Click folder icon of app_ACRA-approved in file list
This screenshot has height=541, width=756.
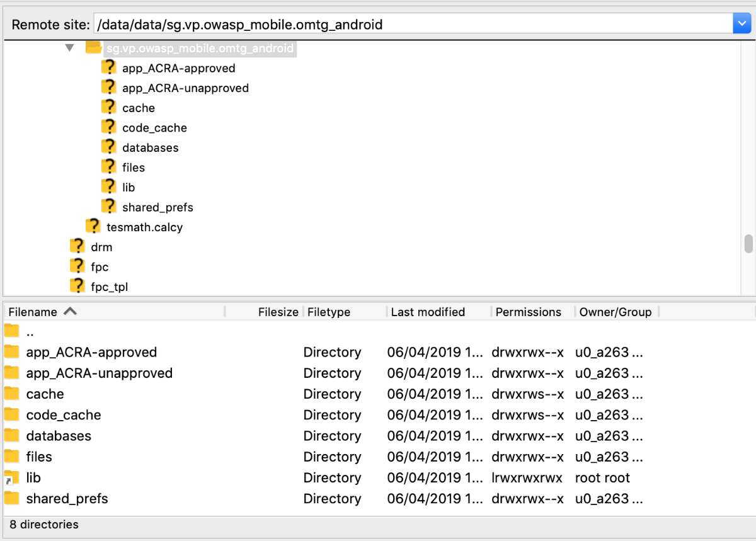point(12,352)
